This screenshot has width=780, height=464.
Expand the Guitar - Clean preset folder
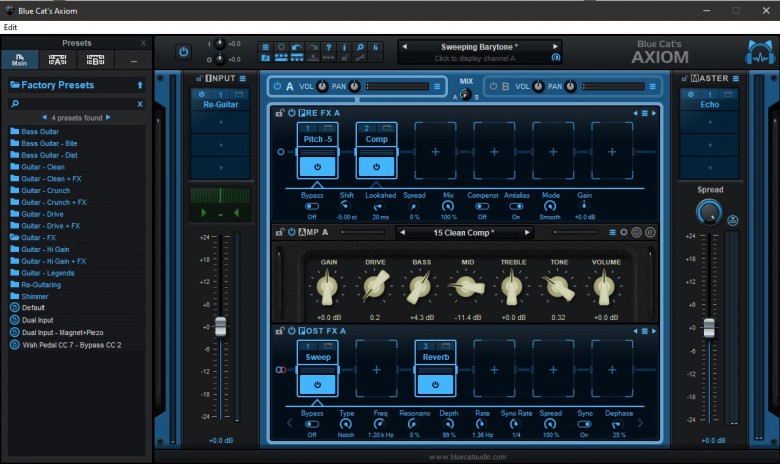click(43, 167)
